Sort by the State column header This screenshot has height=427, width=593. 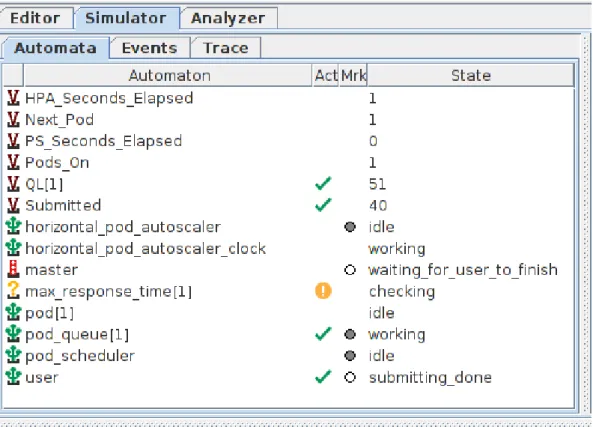[471, 76]
